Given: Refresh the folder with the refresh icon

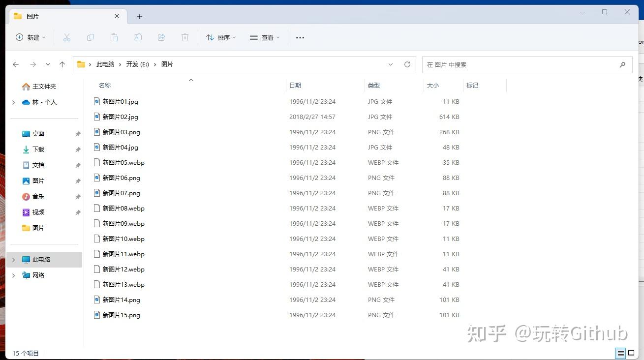Looking at the screenshot, I should point(407,64).
